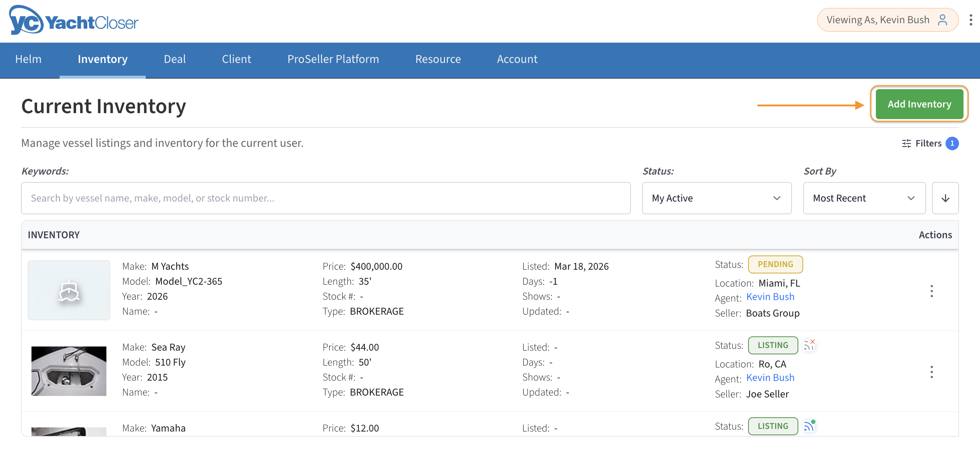Screen dimensions: 980x451
Task: Toggle sort direction arrow button
Action: click(x=945, y=198)
